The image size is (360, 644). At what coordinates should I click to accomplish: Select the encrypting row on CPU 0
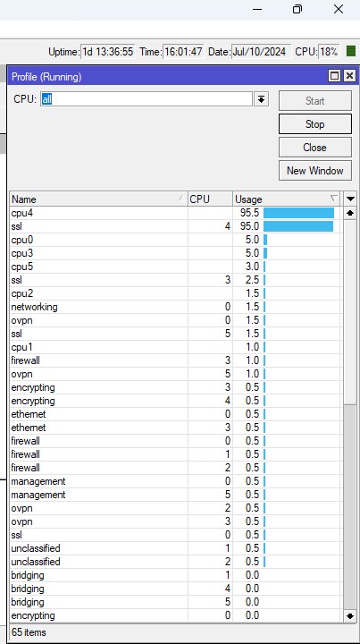coord(175,615)
